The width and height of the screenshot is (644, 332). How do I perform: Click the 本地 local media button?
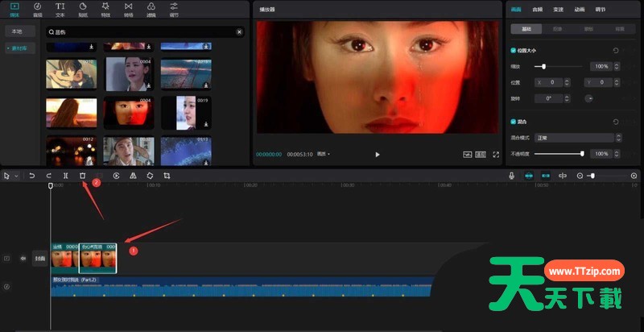click(19, 31)
